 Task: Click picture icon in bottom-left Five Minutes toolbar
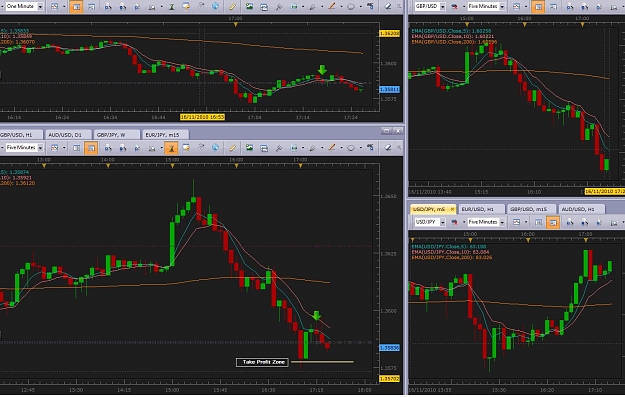pos(250,147)
